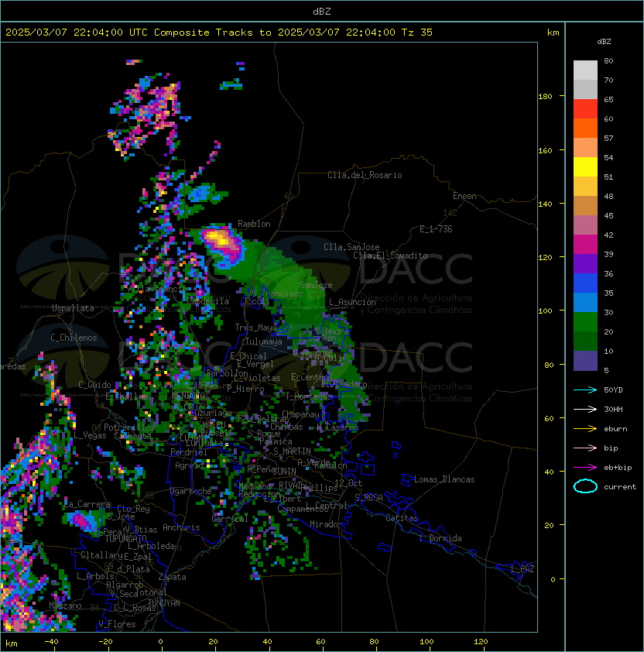This screenshot has width=644, height=652.
Task: Pick the red swatch between 65 and 60
Action: (x=585, y=109)
